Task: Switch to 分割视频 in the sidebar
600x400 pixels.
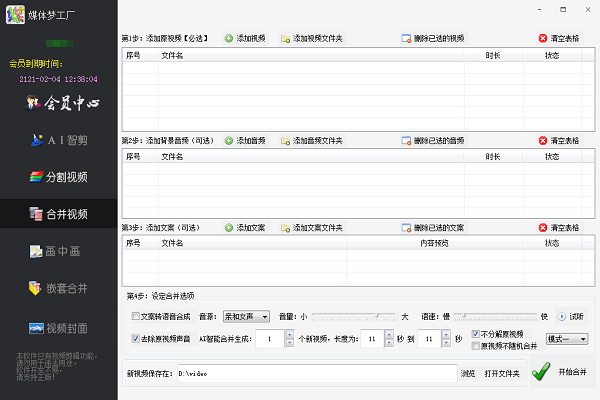Action: [x=58, y=177]
